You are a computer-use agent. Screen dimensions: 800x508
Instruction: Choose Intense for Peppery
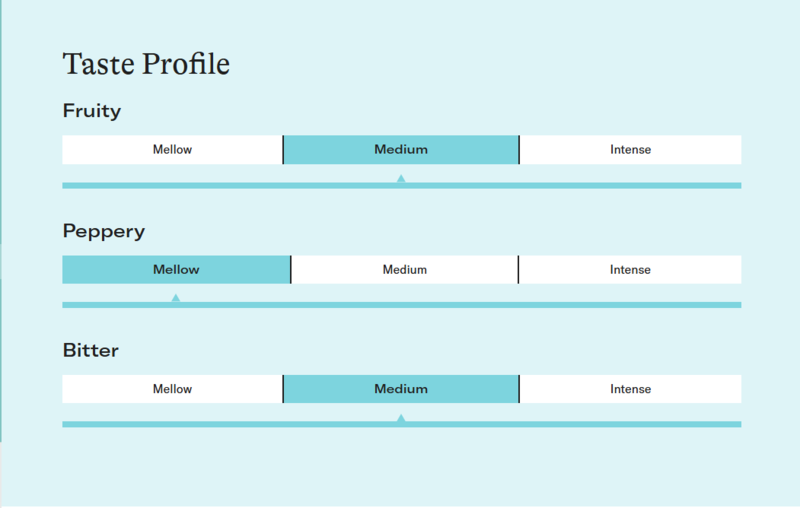coord(630,270)
